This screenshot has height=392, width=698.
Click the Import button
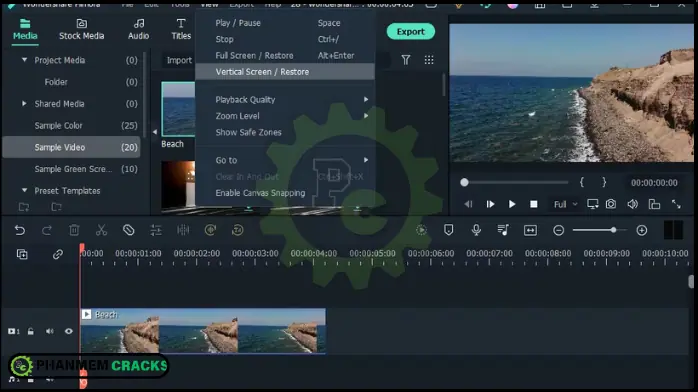point(179,60)
